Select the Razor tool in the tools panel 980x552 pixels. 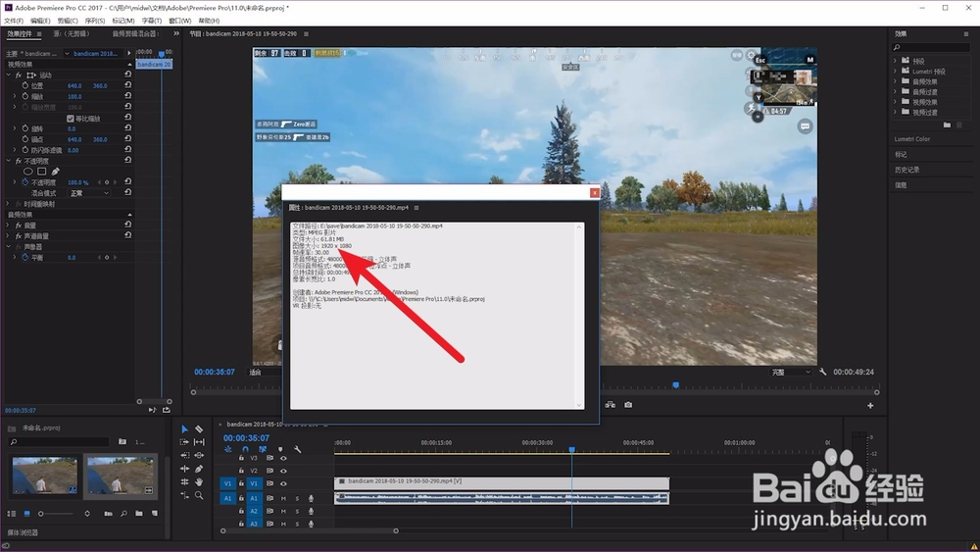point(199,429)
